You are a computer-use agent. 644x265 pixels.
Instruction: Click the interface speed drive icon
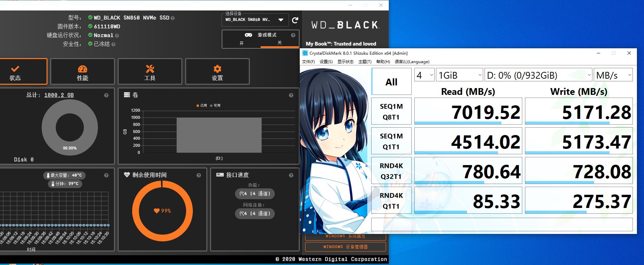tap(220, 175)
